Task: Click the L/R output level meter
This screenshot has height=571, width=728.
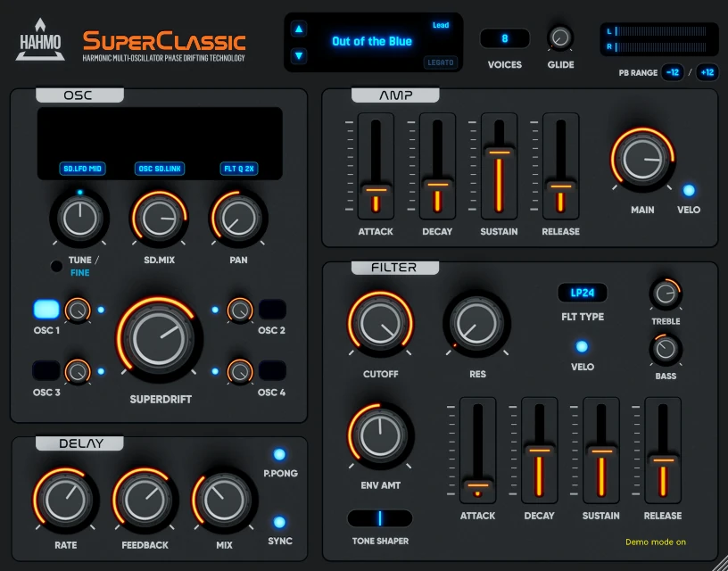Action: pyautogui.click(x=659, y=39)
